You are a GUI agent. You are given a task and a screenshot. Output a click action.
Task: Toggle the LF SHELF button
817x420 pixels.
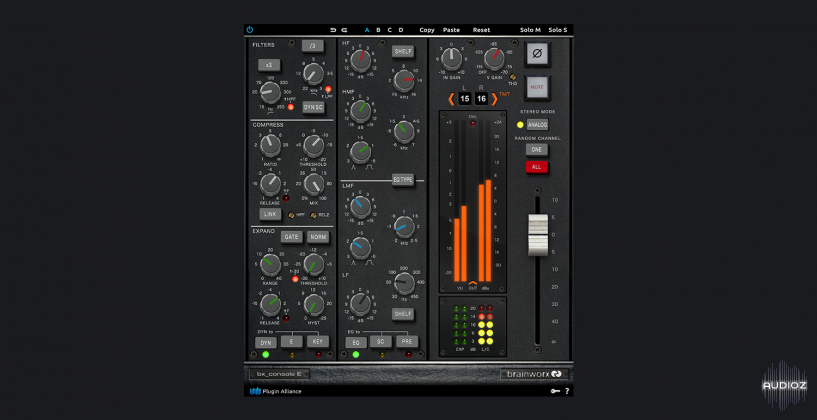(403, 314)
